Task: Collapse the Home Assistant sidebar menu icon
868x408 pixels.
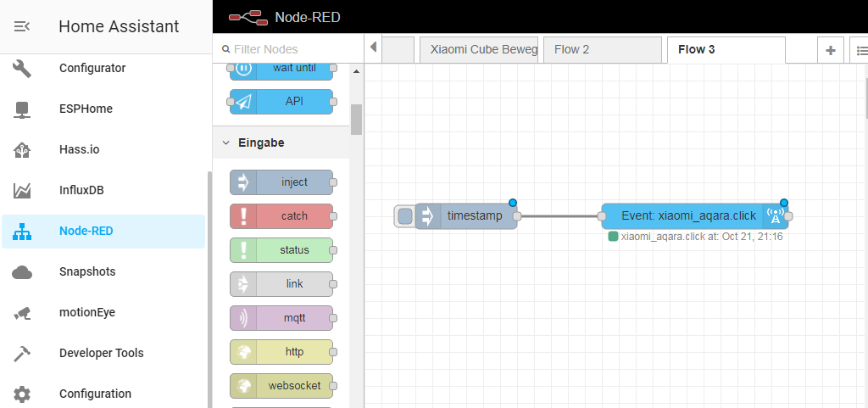Action: 22,26
